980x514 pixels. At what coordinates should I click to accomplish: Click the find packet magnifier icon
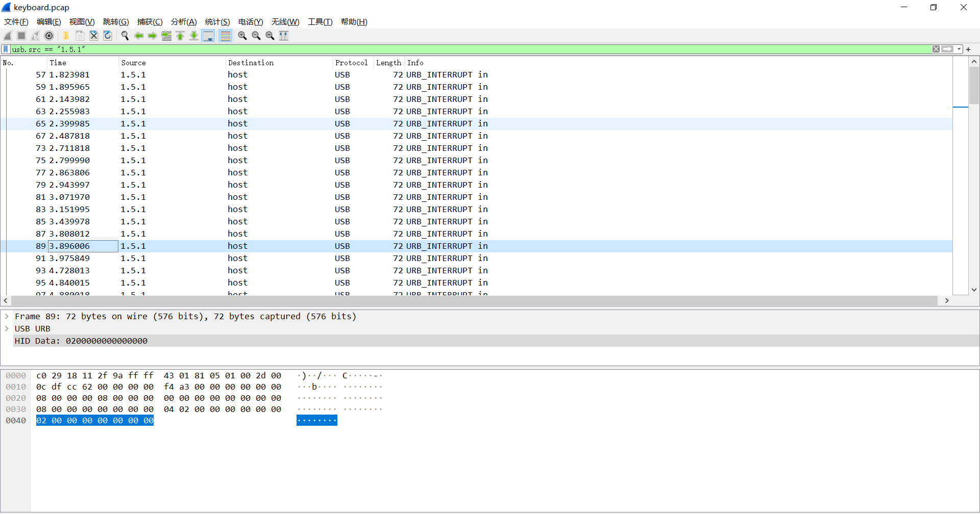125,36
